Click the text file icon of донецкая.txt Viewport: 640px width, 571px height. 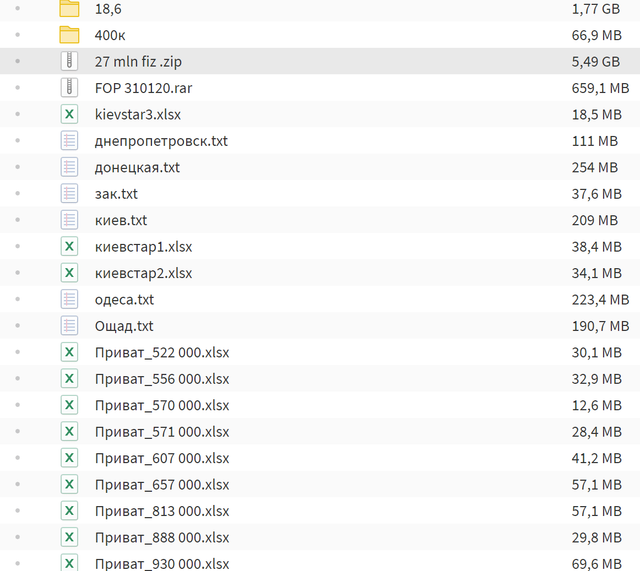[69, 167]
